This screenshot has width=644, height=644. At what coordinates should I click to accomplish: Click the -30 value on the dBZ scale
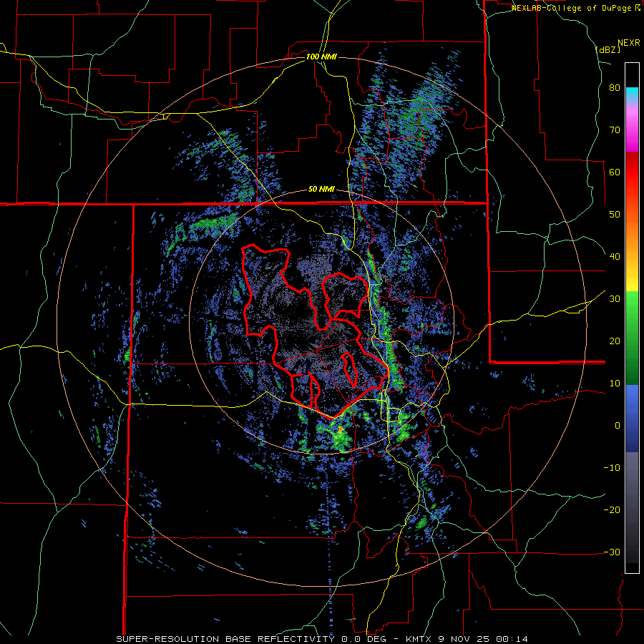tap(612, 552)
